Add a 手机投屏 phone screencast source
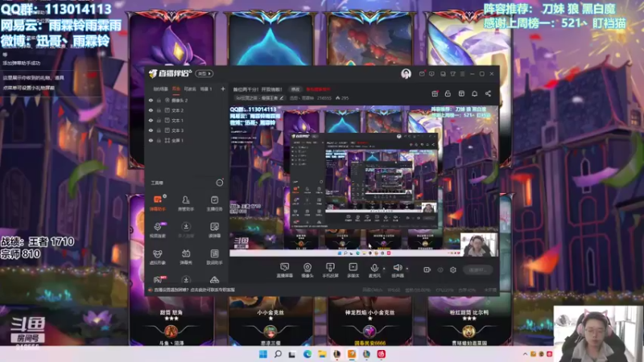644x362 pixels. [x=330, y=270]
